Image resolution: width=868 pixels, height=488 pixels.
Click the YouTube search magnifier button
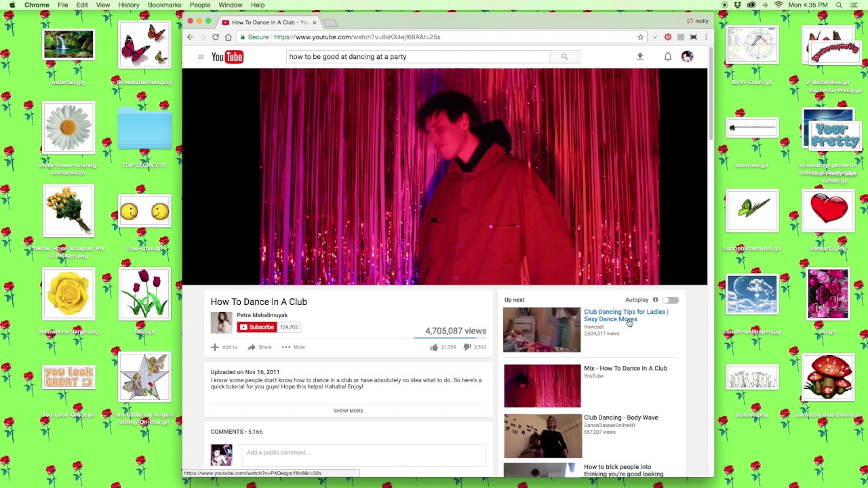pyautogui.click(x=564, y=57)
